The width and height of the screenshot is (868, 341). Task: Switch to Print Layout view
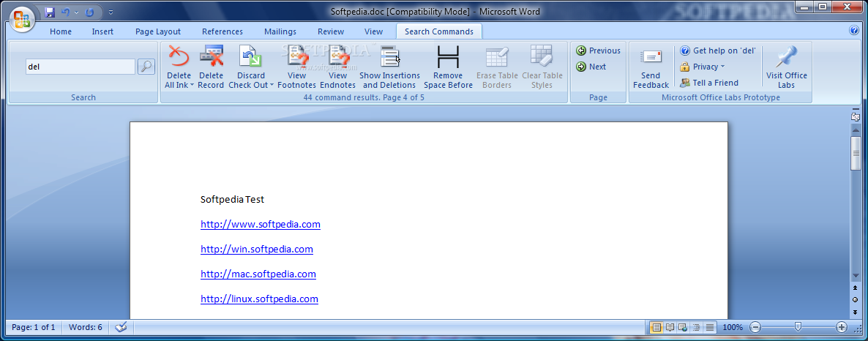click(656, 327)
